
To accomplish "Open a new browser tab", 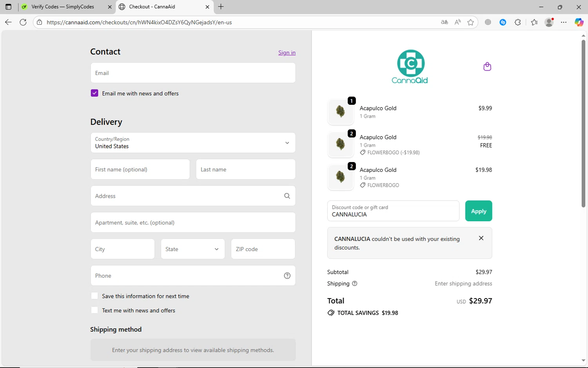I will pyautogui.click(x=221, y=7).
